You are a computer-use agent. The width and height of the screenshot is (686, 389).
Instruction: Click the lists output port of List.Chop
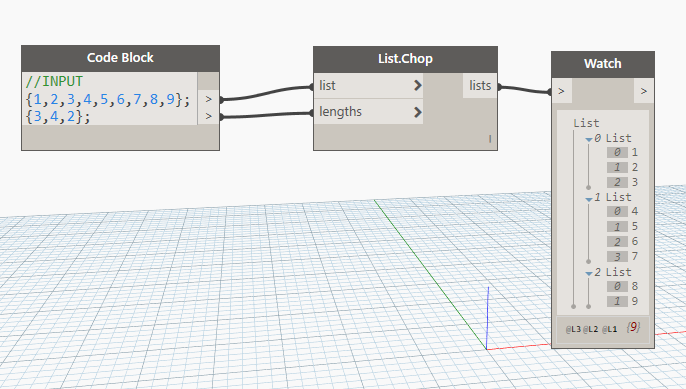click(x=480, y=85)
